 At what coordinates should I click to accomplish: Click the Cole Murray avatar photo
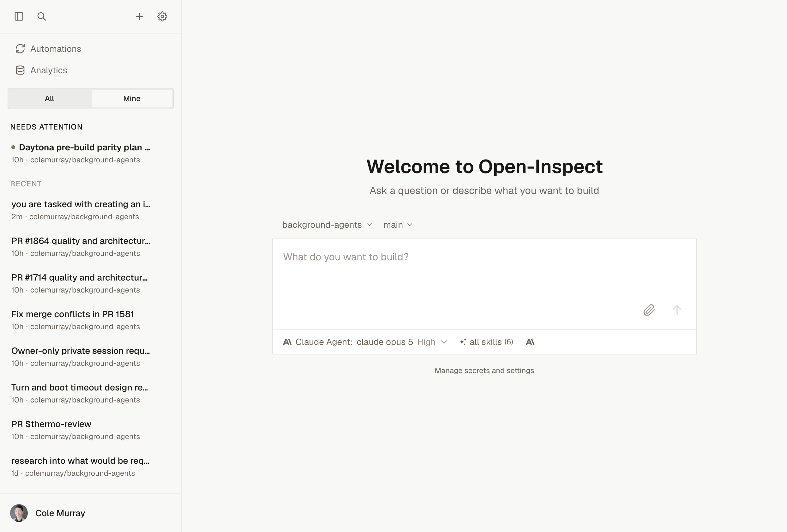point(19,513)
